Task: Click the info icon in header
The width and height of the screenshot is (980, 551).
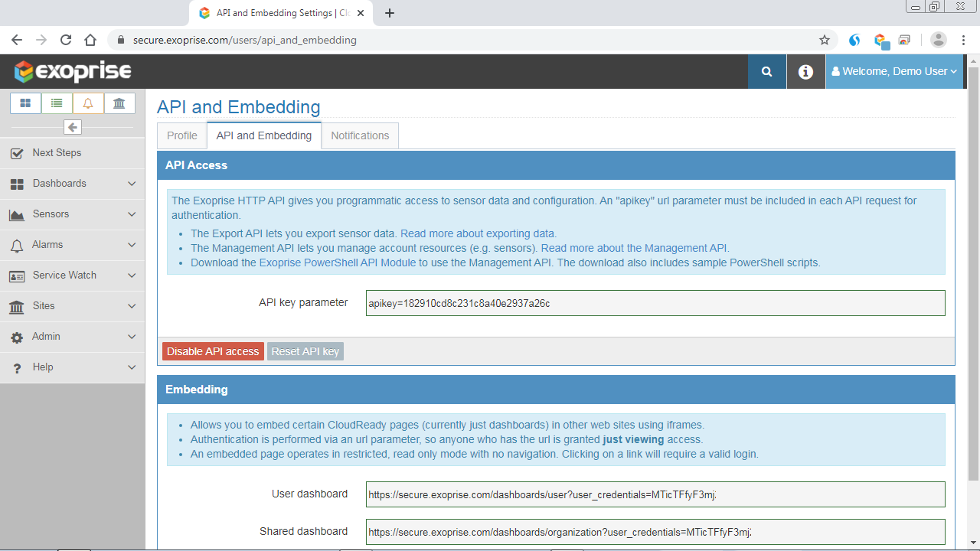Action: click(x=805, y=71)
